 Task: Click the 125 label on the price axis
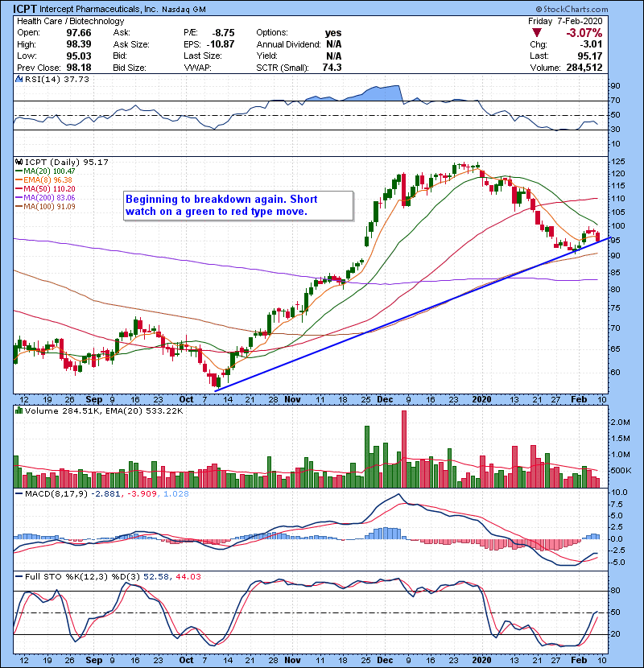[618, 162]
